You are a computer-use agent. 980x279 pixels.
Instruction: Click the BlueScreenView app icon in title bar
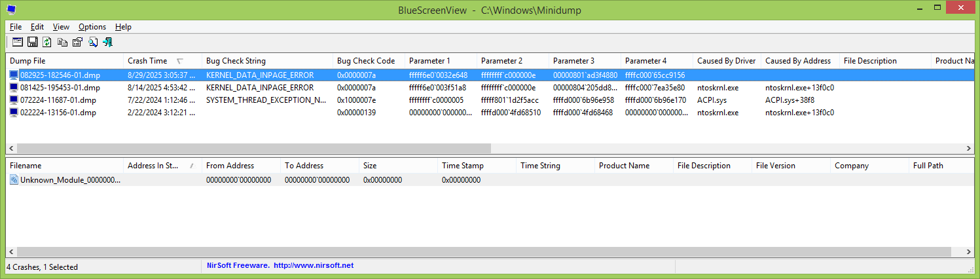coord(12,10)
